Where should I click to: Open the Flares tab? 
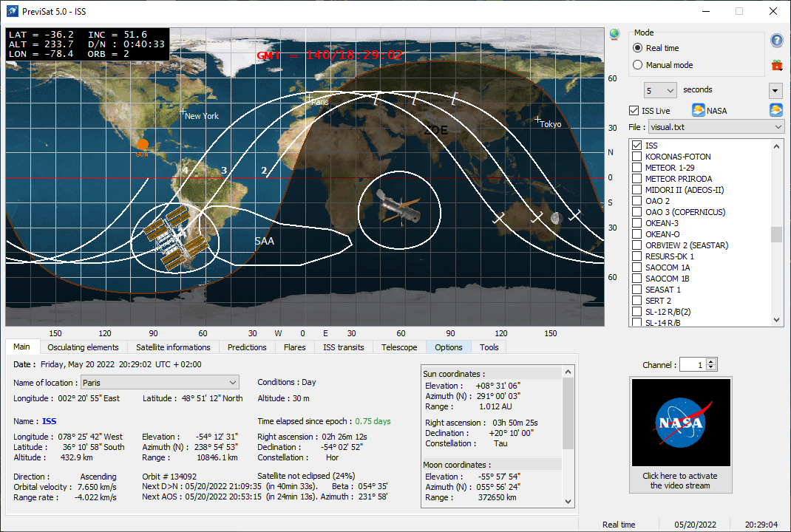coord(295,347)
